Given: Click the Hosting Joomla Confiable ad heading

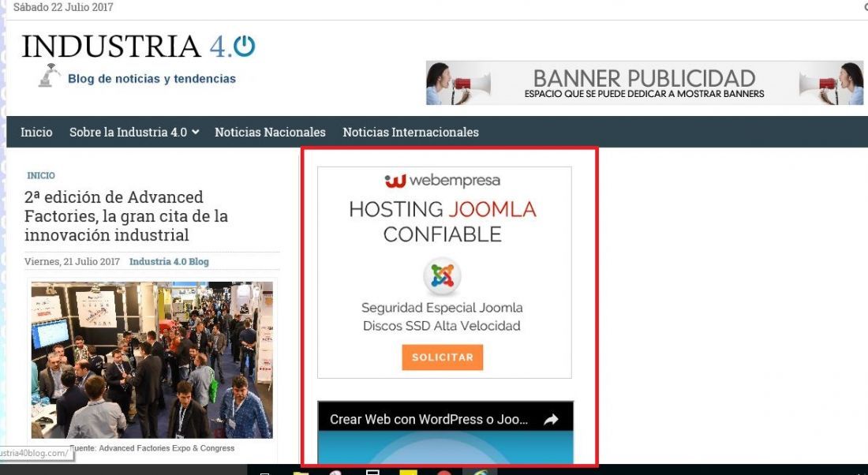Looking at the screenshot, I should (x=443, y=222).
